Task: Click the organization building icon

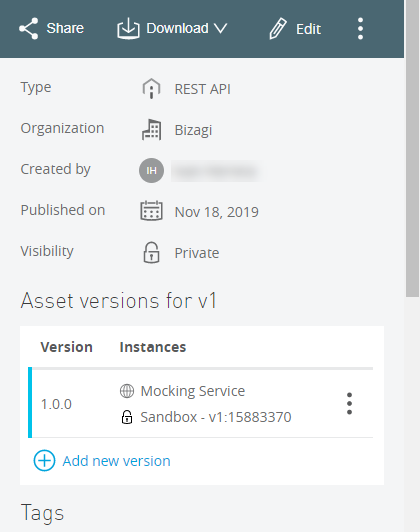Action: (x=151, y=130)
